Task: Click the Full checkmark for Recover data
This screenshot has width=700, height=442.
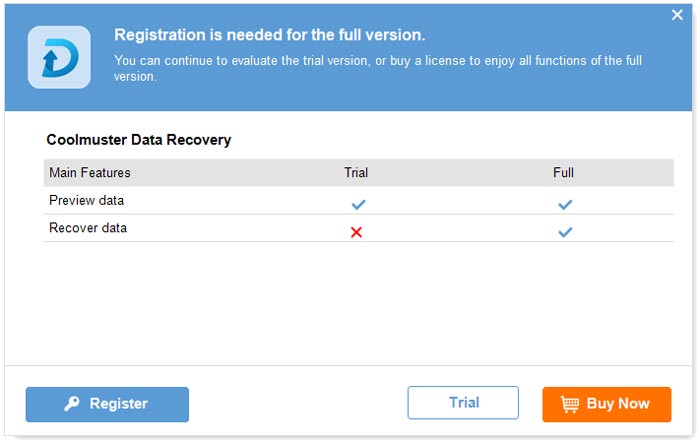Action: click(565, 232)
